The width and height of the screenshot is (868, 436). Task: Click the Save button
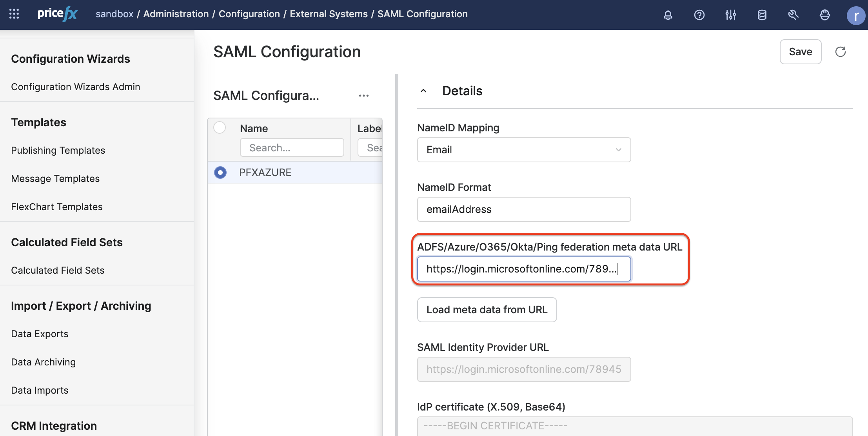800,52
